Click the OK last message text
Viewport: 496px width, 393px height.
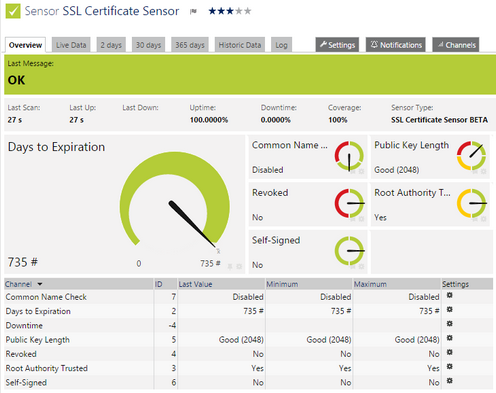click(16, 80)
